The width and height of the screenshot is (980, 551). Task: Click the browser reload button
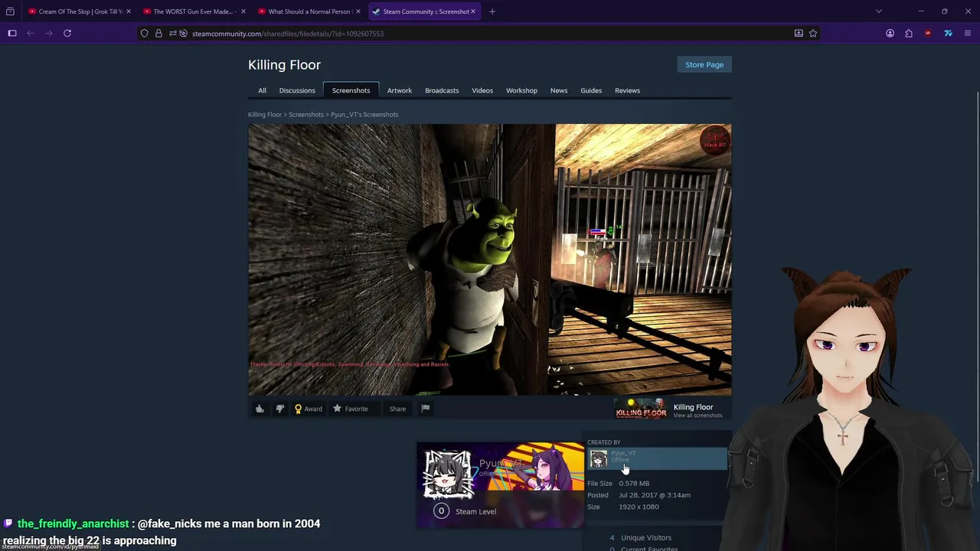coord(67,33)
